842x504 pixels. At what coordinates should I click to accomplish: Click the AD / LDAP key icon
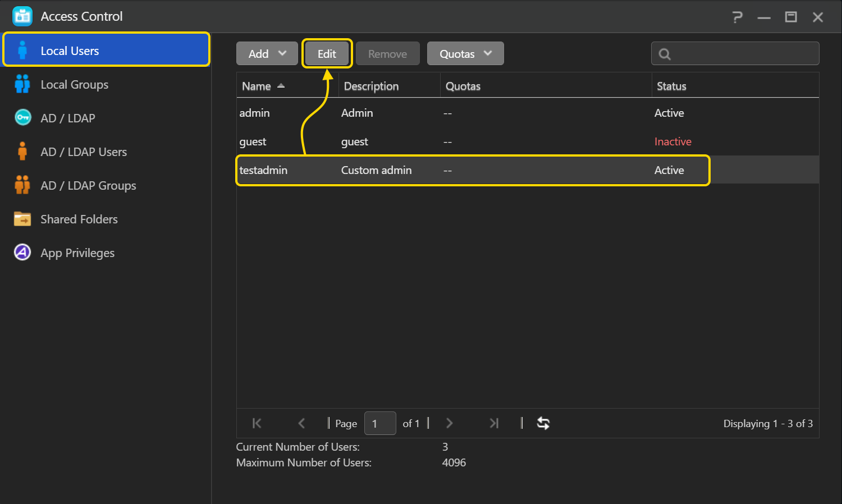22,118
